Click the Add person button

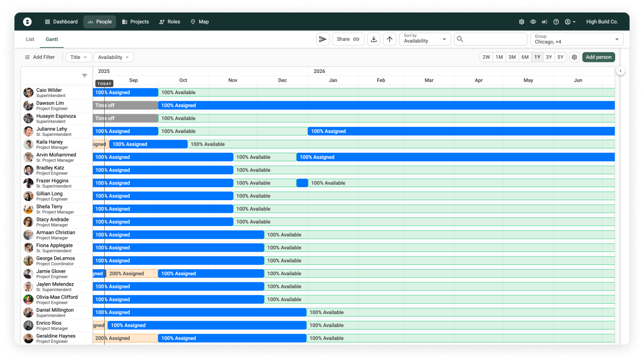[598, 57]
